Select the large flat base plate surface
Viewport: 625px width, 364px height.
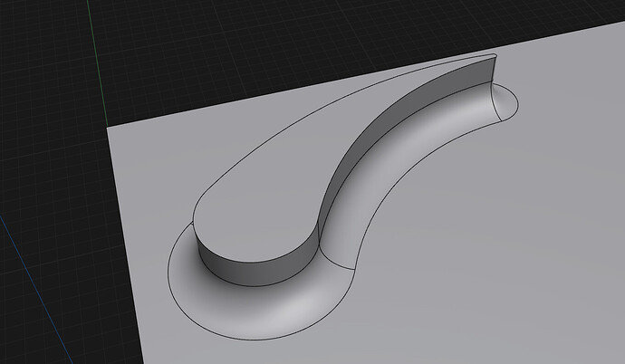point(478,239)
